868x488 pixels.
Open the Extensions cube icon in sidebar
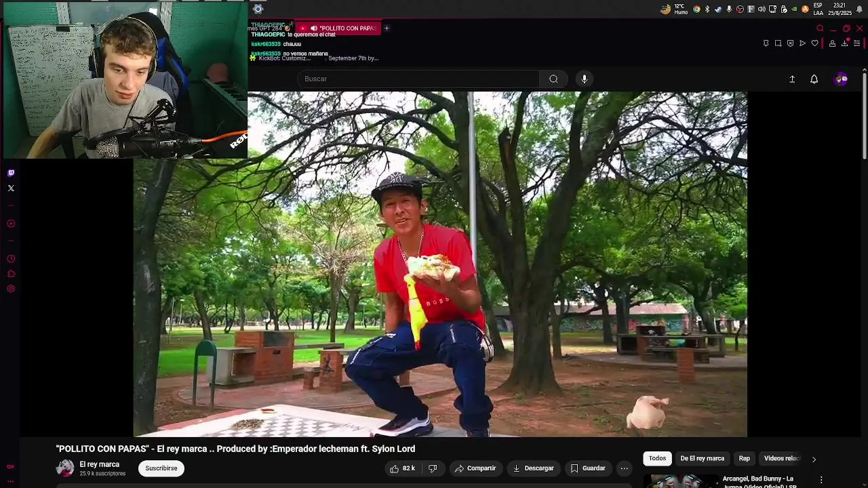[11, 274]
